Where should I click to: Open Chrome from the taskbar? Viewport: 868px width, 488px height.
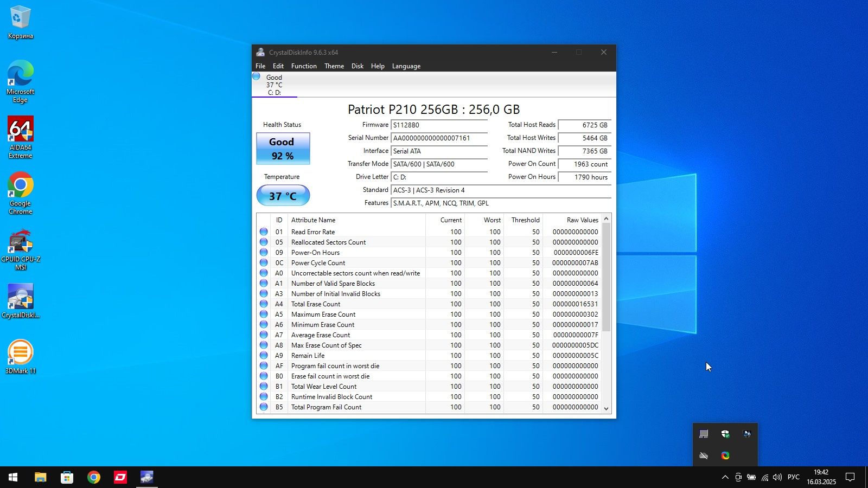point(94,477)
